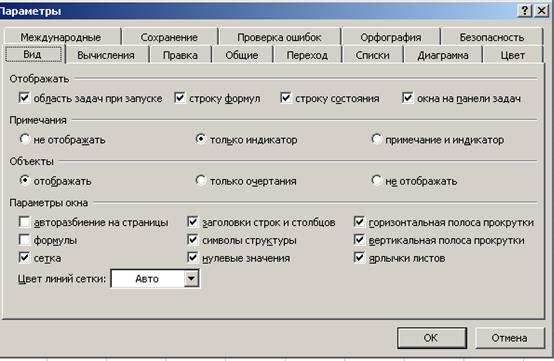
Task: Enable авторазбиение на страницы checkbox
Action: pyautogui.click(x=24, y=222)
